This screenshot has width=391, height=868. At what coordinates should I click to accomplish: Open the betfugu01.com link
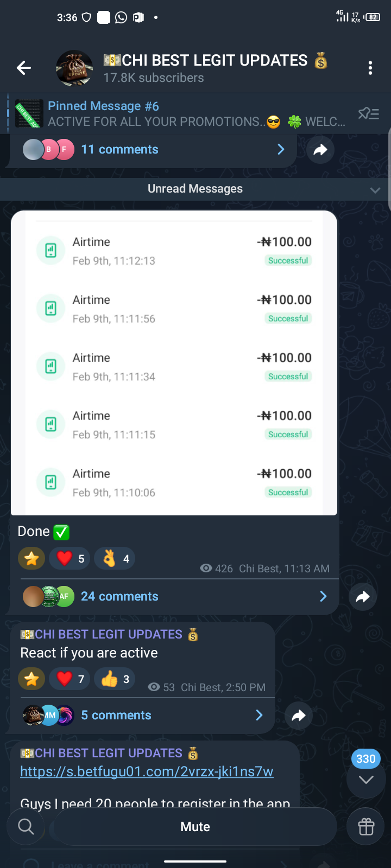tap(147, 771)
